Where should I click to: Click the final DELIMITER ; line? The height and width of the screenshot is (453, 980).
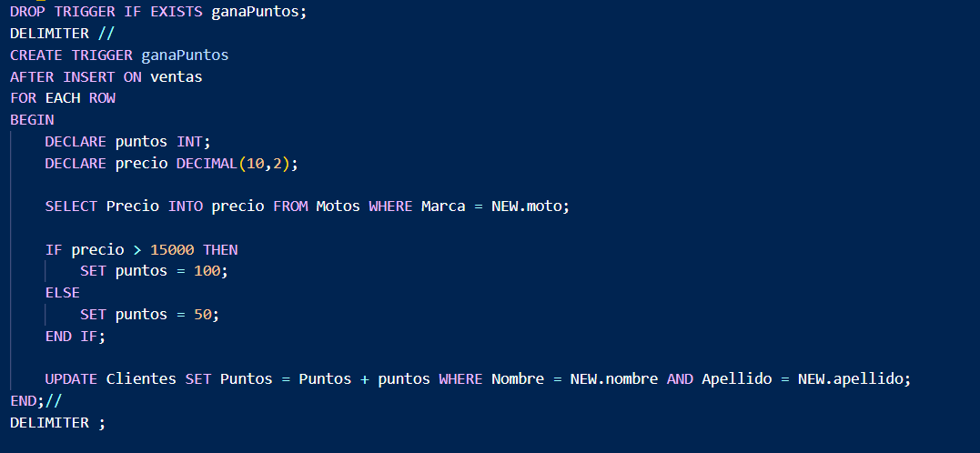pos(57,423)
